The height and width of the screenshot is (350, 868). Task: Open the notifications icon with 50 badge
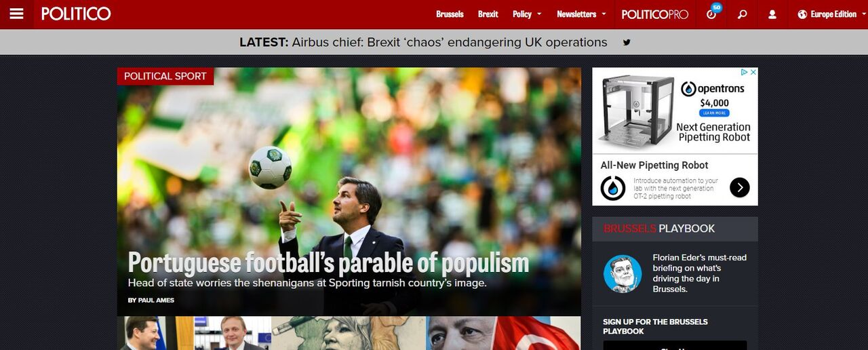[x=712, y=12]
